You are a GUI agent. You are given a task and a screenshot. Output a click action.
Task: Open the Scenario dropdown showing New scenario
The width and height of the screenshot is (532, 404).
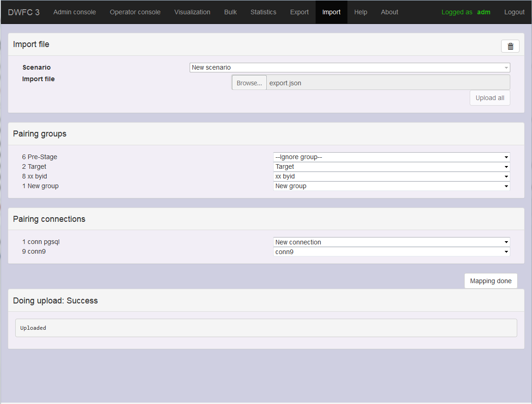349,67
